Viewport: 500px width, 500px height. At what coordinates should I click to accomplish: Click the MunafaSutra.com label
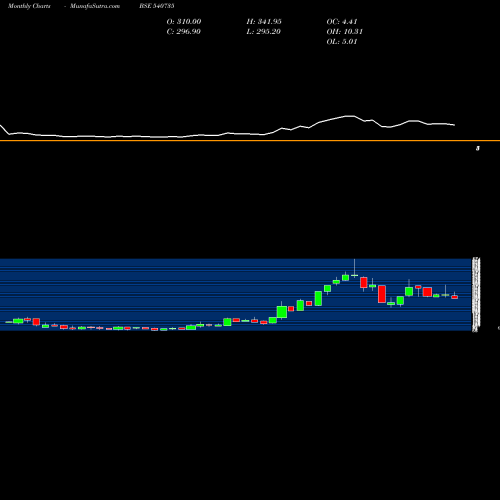point(95,6)
